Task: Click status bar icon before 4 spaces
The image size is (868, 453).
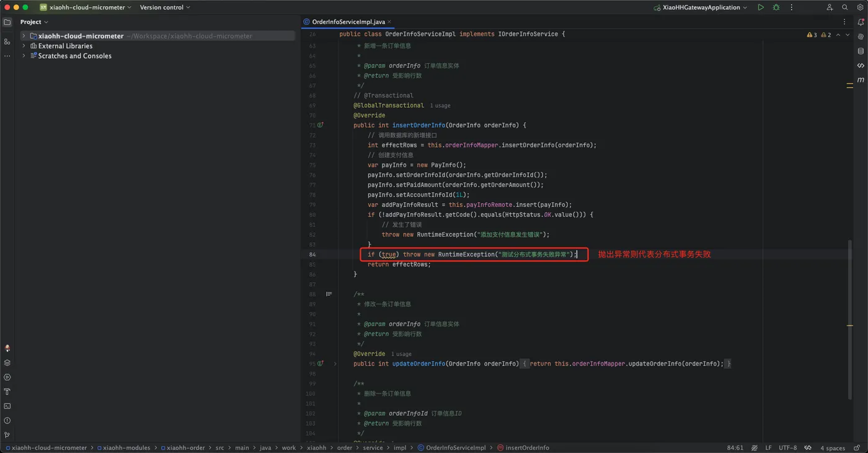Action: (x=808, y=447)
